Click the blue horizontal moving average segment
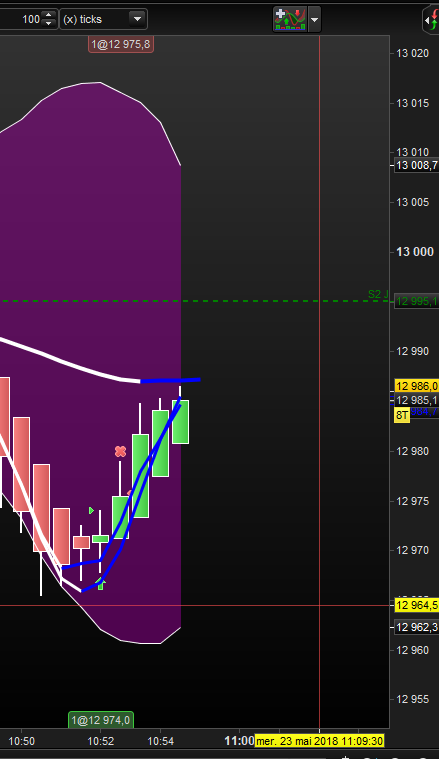The height and width of the screenshot is (759, 439). coord(170,380)
